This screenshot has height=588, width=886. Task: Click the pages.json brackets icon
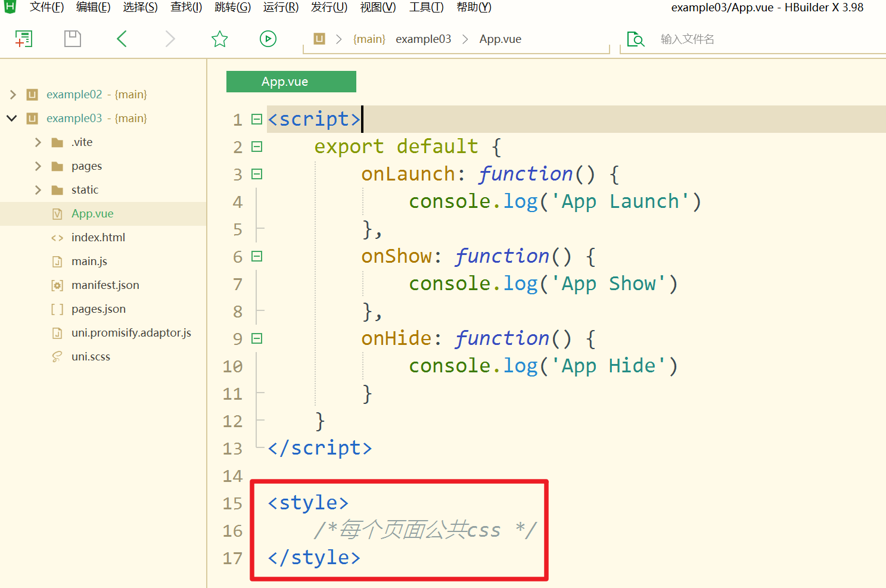point(57,309)
